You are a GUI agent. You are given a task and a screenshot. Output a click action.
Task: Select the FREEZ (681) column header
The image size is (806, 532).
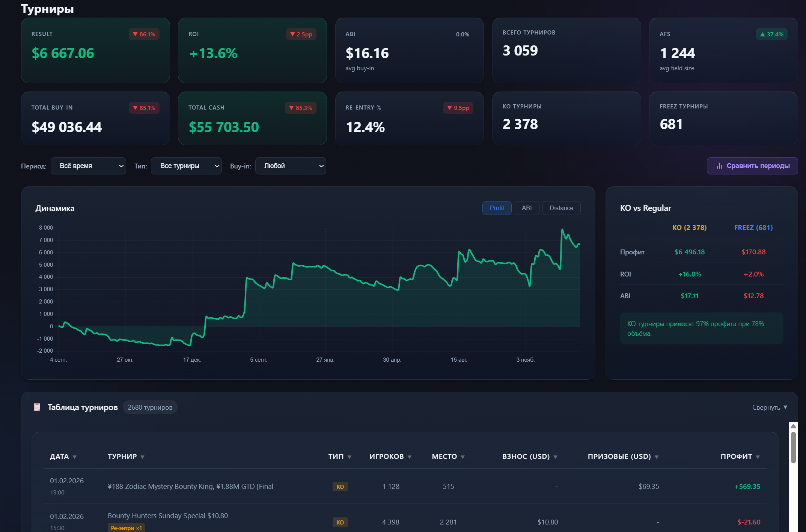[753, 227]
